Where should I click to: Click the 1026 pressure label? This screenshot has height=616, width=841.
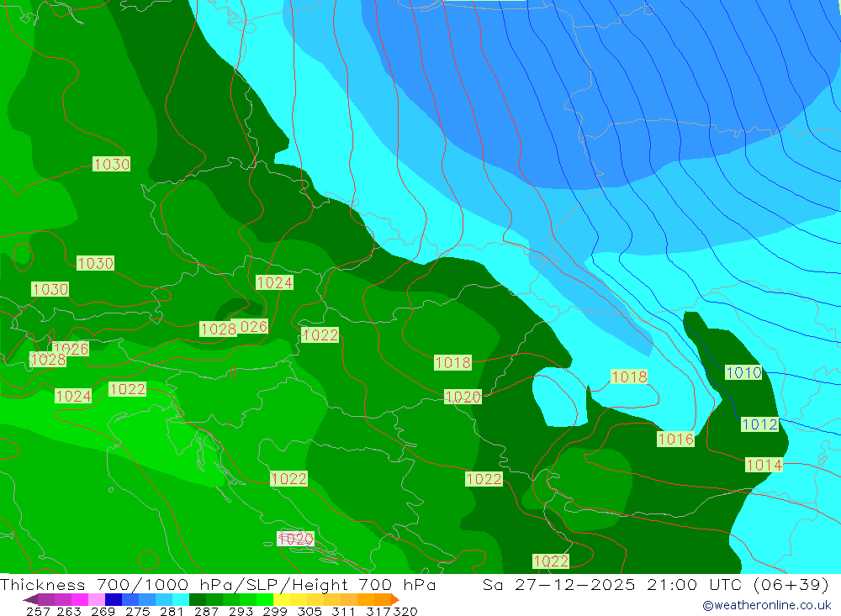tap(72, 349)
